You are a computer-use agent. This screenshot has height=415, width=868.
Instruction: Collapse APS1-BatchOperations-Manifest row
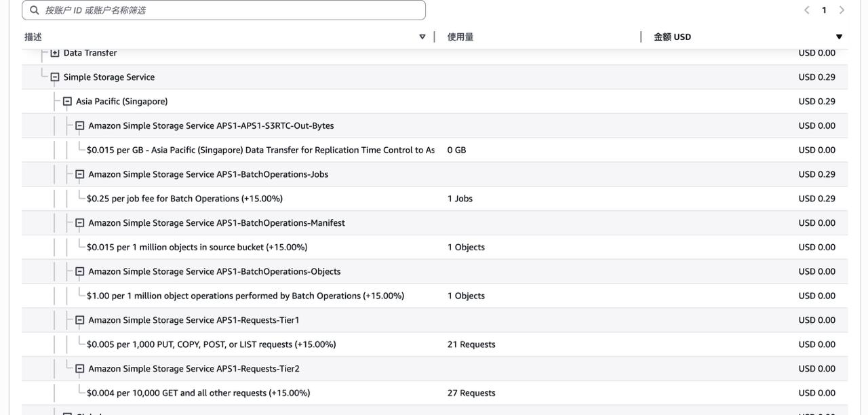coord(80,223)
